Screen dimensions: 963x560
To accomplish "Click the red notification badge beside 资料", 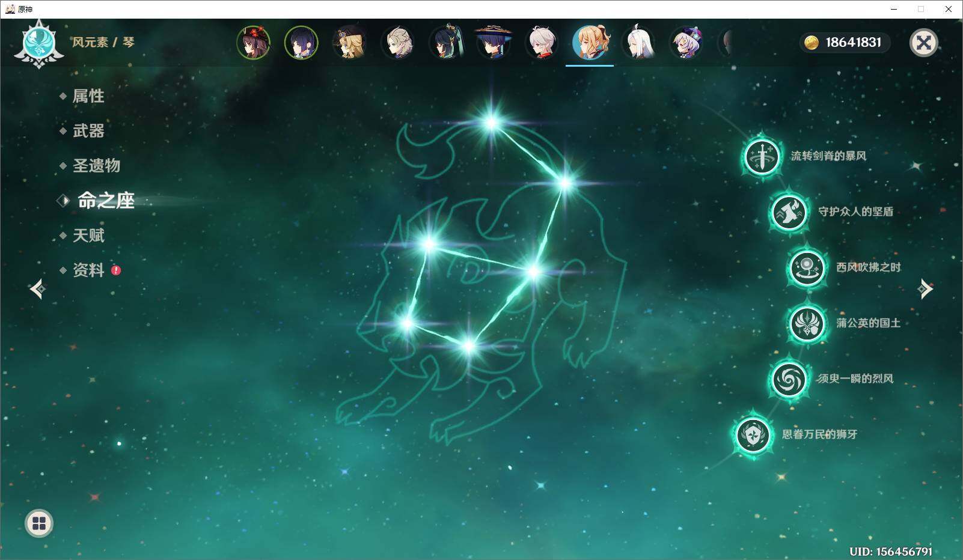I will [x=116, y=270].
